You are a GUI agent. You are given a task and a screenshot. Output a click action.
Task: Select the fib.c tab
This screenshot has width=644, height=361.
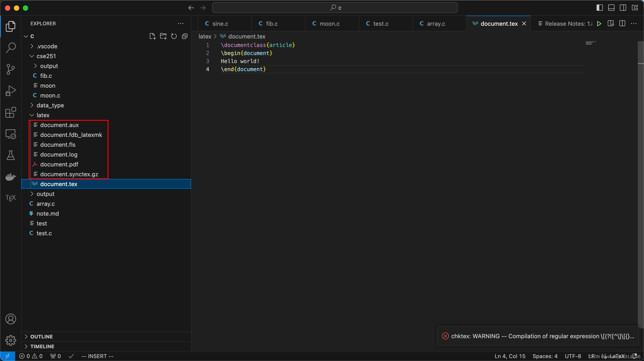[x=270, y=23]
